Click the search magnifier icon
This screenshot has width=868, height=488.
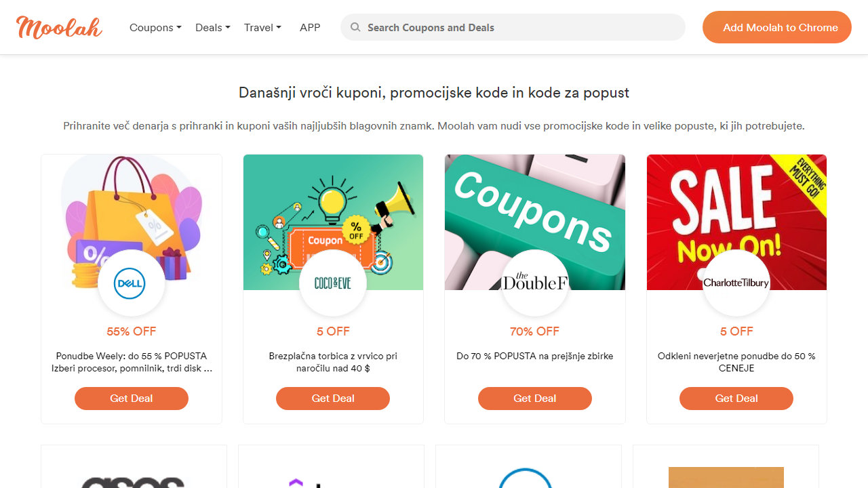coord(355,27)
